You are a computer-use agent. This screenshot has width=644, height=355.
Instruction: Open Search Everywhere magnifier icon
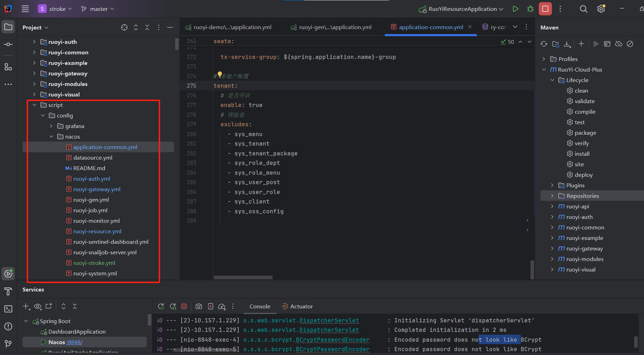(583, 9)
